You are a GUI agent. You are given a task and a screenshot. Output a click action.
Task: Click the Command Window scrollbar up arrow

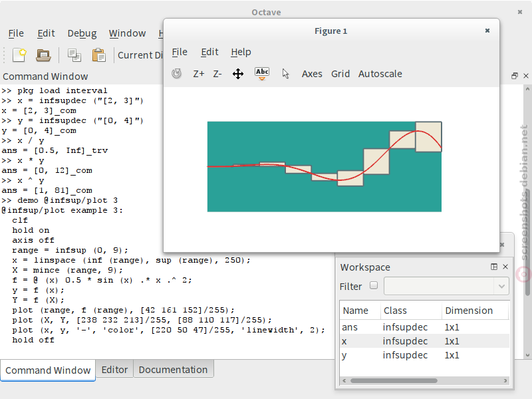527,89
